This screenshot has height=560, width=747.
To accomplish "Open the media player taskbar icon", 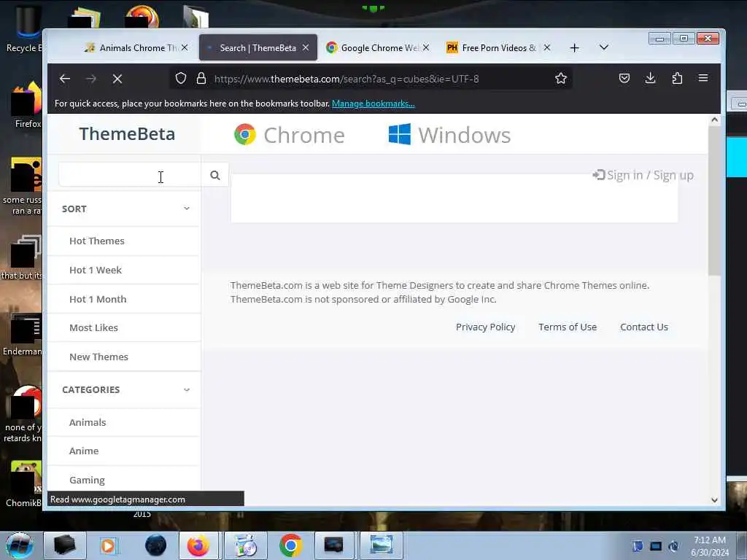I will click(x=108, y=545).
